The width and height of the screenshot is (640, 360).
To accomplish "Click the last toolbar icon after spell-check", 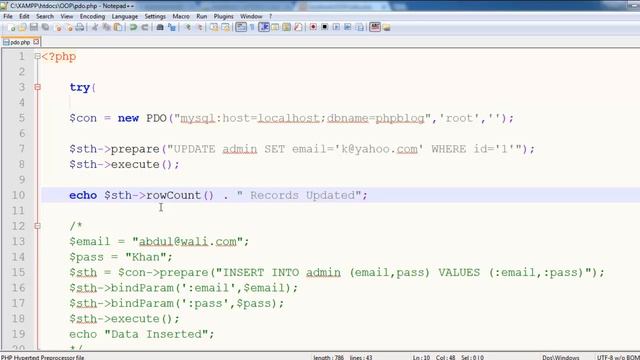I will tap(386, 27).
